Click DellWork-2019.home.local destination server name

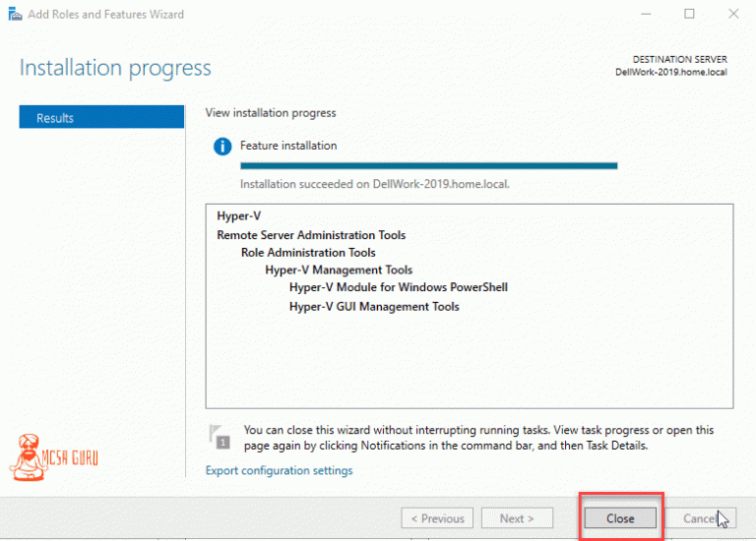[671, 72]
